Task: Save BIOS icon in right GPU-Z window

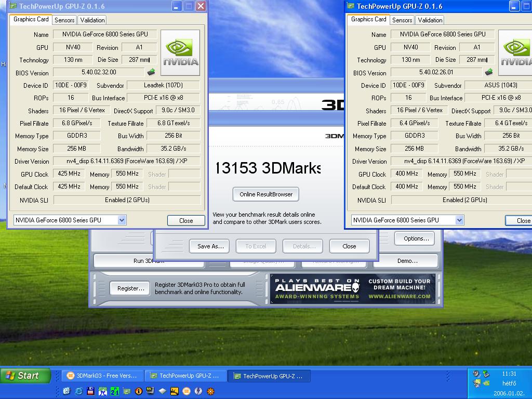Action: pos(488,72)
